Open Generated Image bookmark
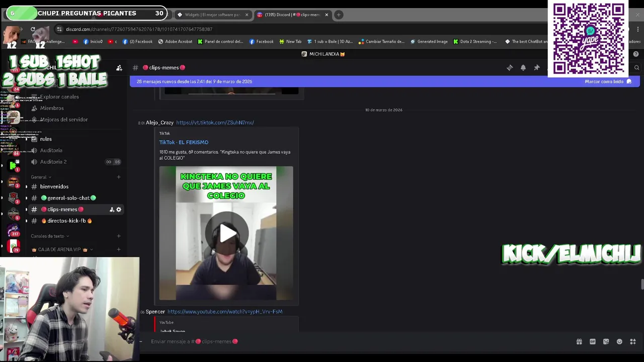The height and width of the screenshot is (362, 644). (x=429, y=42)
